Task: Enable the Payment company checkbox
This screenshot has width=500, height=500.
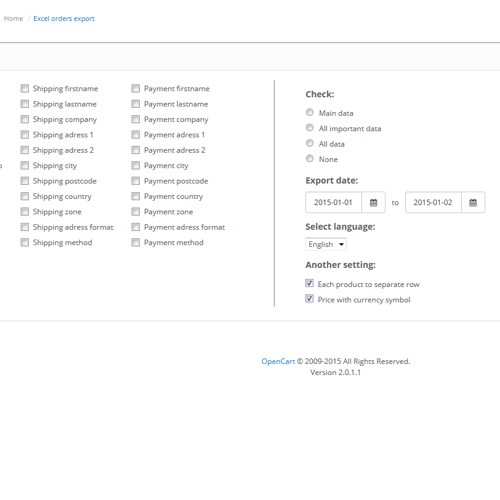Action: 135,119
